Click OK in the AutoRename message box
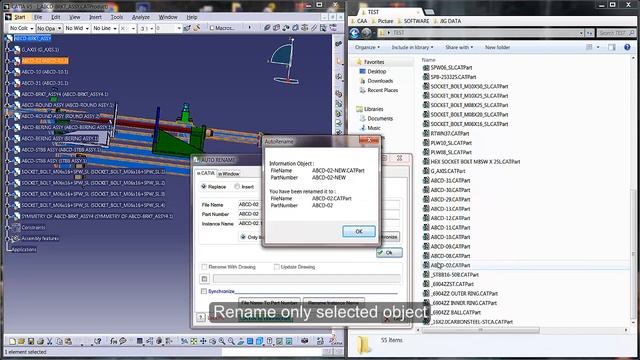This screenshot has width=640, height=360. pos(359,231)
